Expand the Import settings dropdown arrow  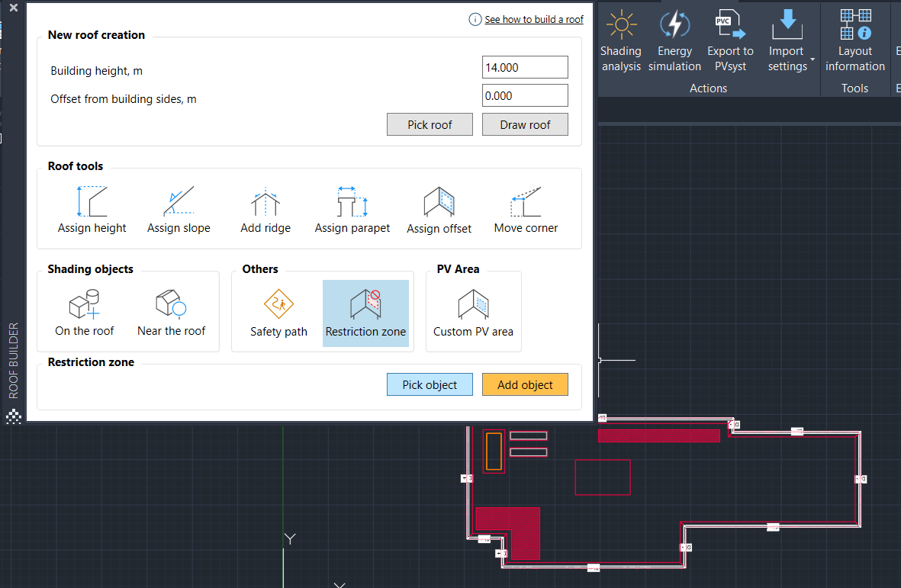[x=813, y=59]
